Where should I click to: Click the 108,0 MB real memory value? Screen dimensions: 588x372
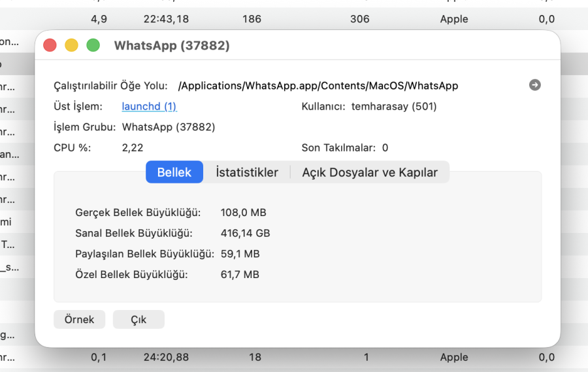(x=244, y=212)
